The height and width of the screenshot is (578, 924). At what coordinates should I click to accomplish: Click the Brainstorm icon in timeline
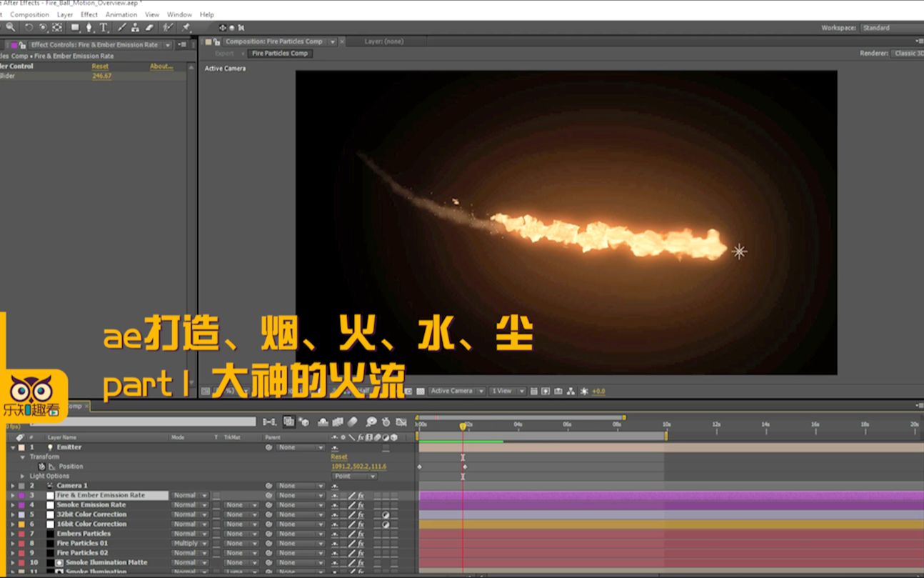tap(371, 422)
